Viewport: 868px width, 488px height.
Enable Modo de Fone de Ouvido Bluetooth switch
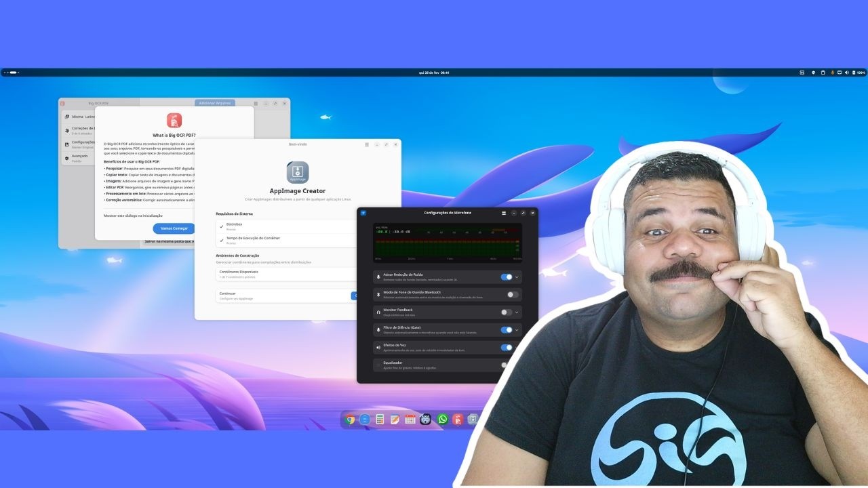[513, 295]
